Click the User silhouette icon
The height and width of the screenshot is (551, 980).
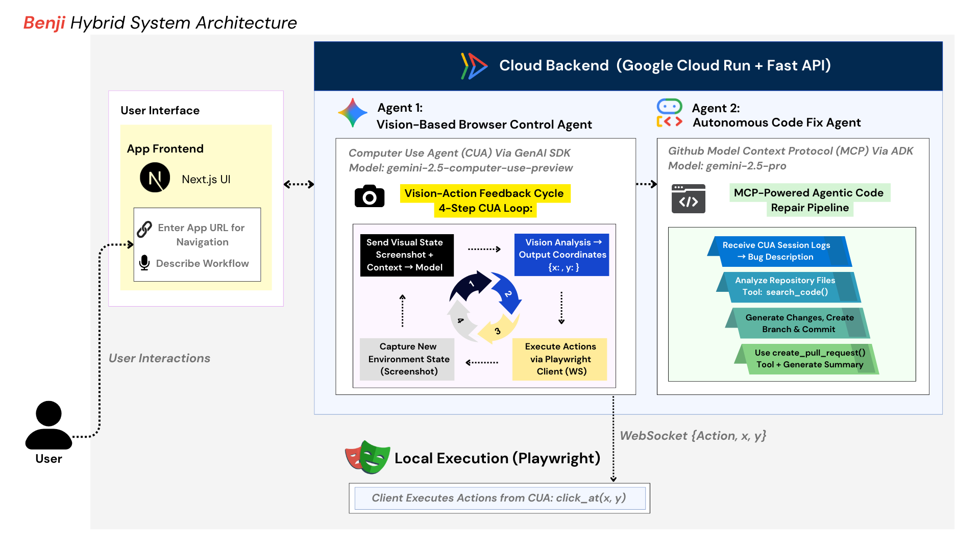[x=48, y=425]
